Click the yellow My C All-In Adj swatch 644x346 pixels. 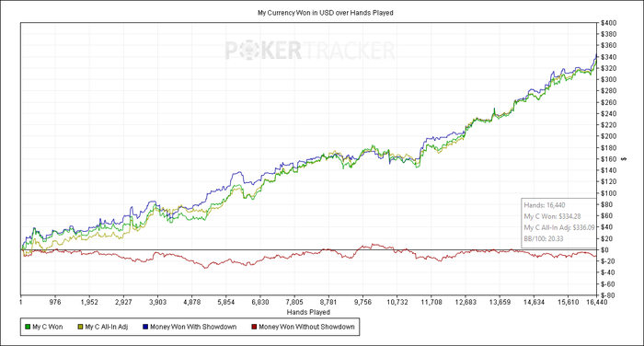click(x=80, y=327)
